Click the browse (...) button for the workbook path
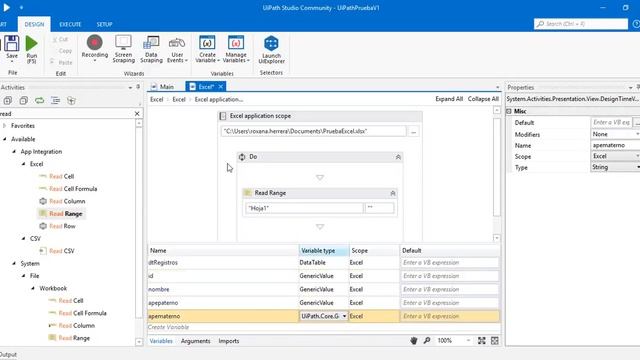The image size is (640, 360). tap(413, 131)
